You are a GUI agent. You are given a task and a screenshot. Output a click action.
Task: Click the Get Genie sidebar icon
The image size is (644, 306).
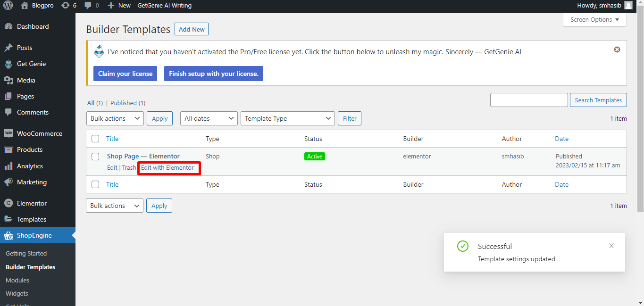(x=8, y=64)
